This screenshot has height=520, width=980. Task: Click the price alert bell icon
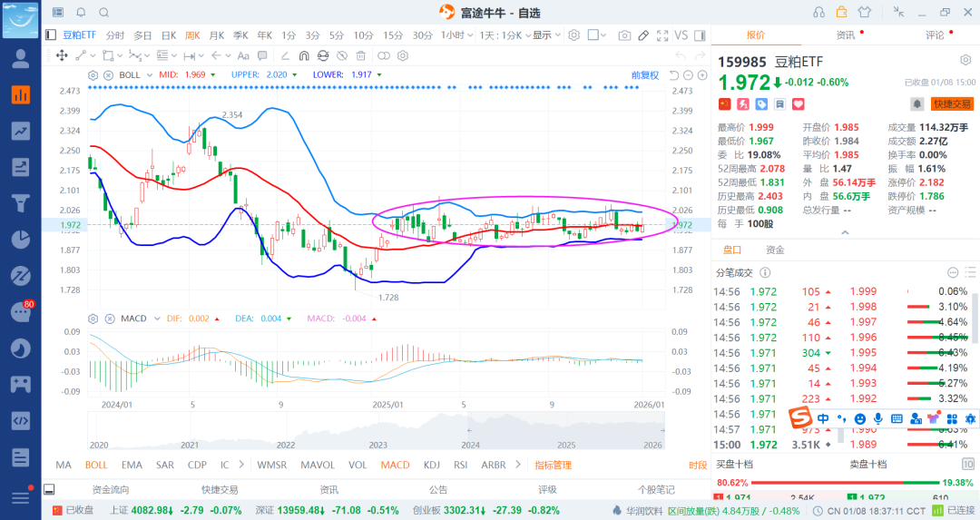(916, 104)
